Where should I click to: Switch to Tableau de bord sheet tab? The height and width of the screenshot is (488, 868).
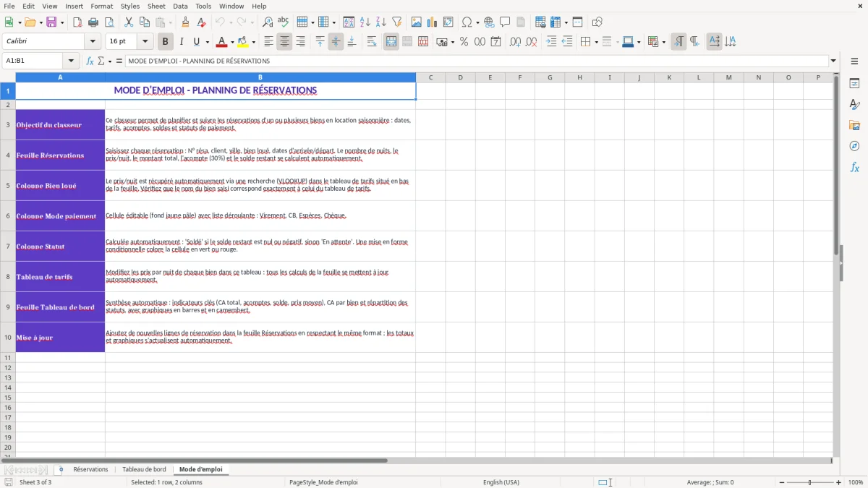(x=144, y=469)
